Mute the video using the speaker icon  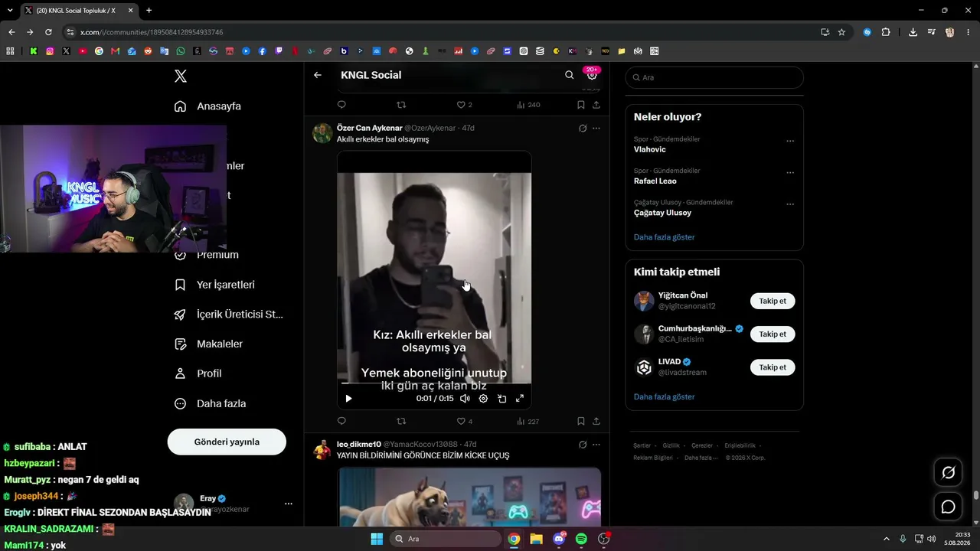click(465, 398)
